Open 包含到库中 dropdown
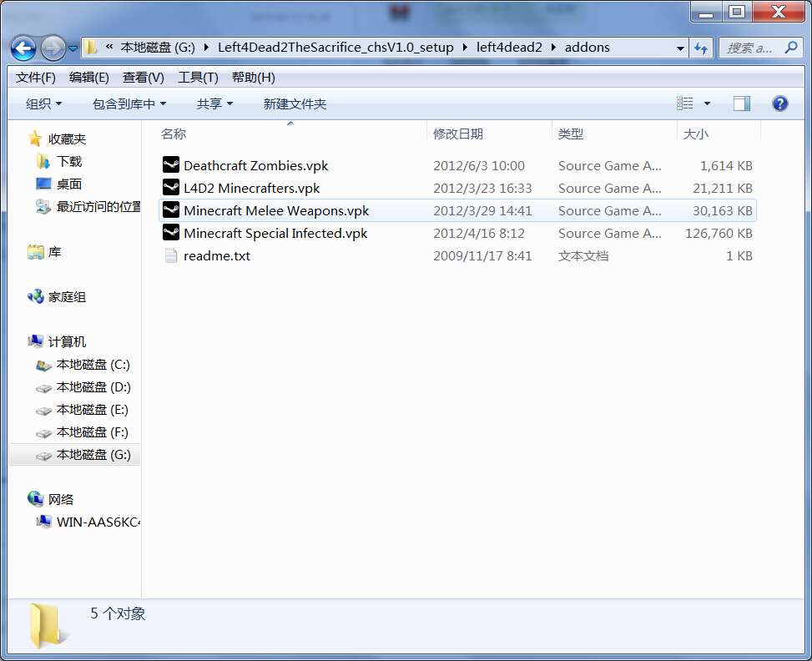 129,104
